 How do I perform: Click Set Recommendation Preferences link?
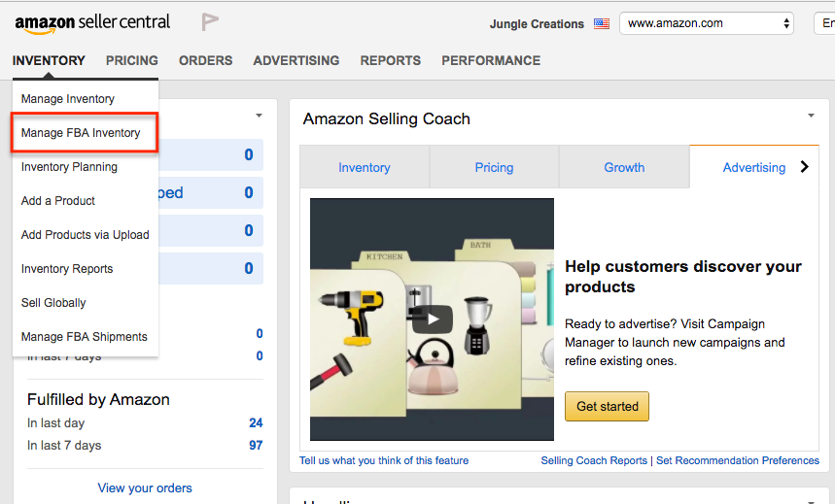738,460
